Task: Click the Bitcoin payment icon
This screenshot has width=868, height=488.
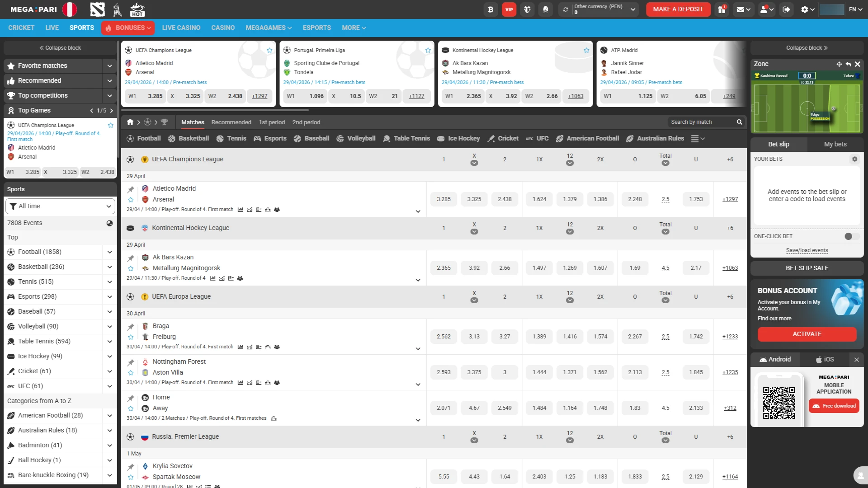Action: (491, 9)
